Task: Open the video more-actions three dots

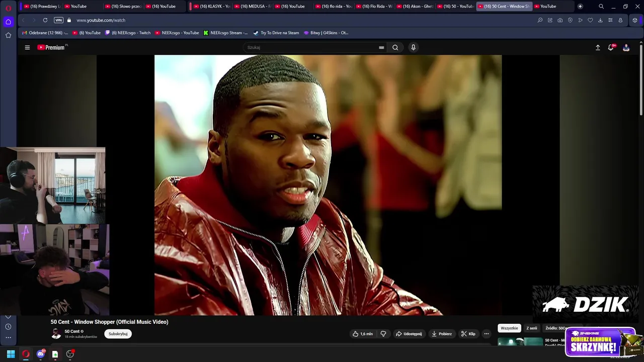Action: [487, 334]
